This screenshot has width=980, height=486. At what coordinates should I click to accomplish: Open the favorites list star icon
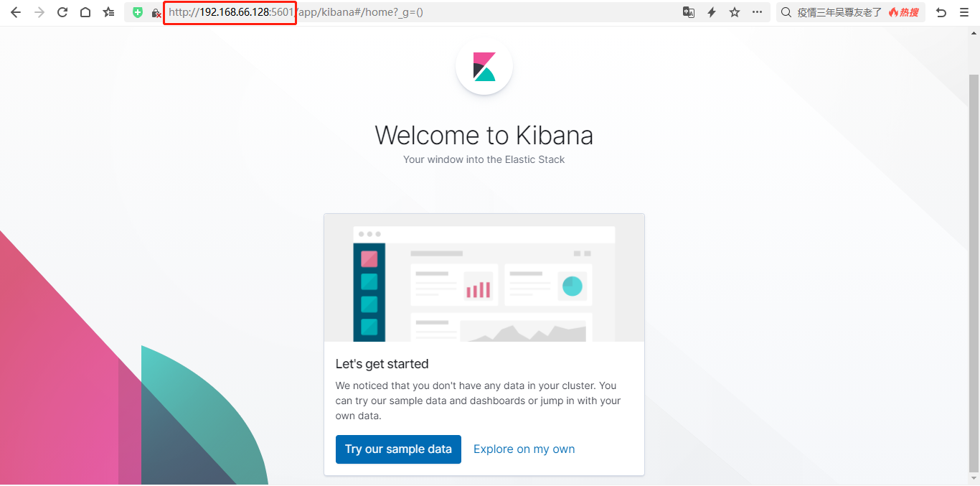(108, 12)
